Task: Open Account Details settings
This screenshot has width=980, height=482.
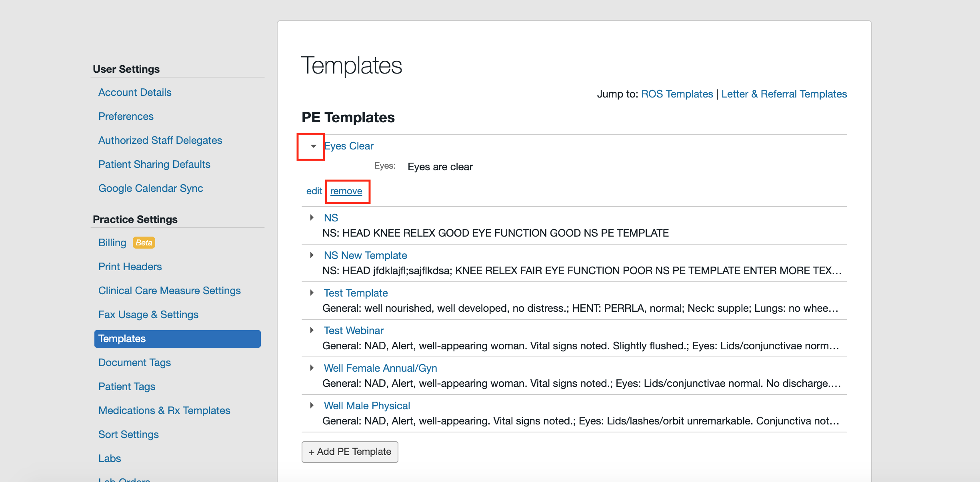Action: [x=134, y=92]
